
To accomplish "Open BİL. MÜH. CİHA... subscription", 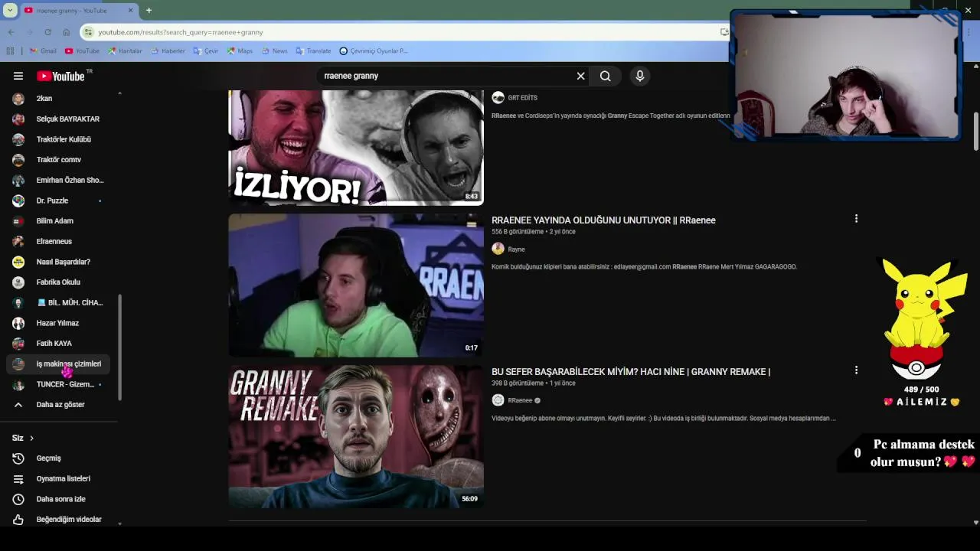I will pyautogui.click(x=58, y=302).
